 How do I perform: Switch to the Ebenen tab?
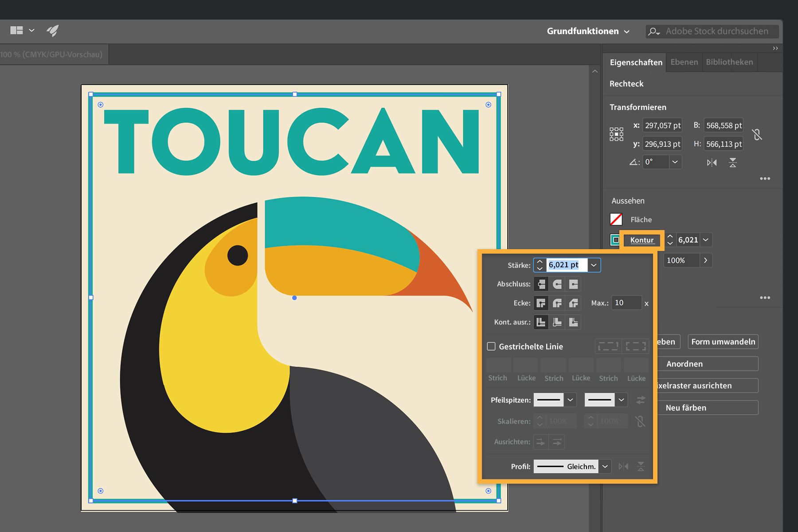pyautogui.click(x=684, y=62)
